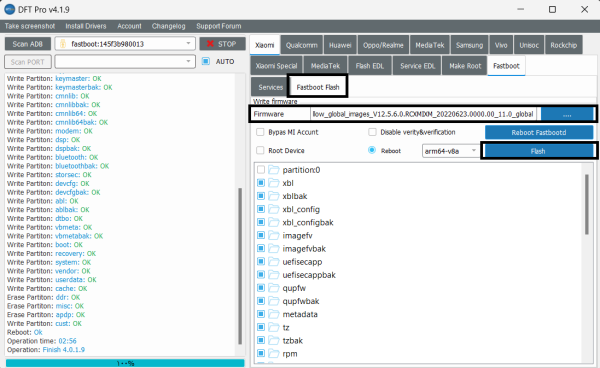
Task: Click the 'Write Partiton: userdata: OK' log line
Action: [x=52, y=280]
